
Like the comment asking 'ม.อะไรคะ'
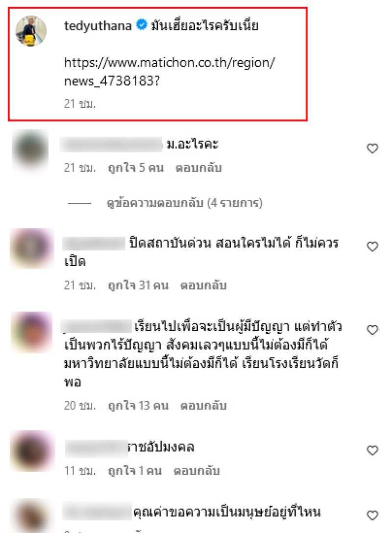(x=372, y=148)
